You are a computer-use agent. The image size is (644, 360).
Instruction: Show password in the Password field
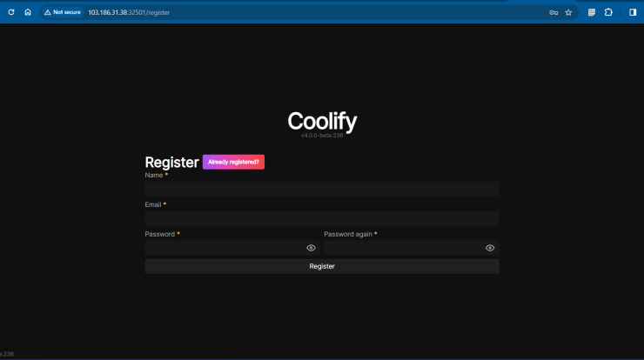coord(311,248)
